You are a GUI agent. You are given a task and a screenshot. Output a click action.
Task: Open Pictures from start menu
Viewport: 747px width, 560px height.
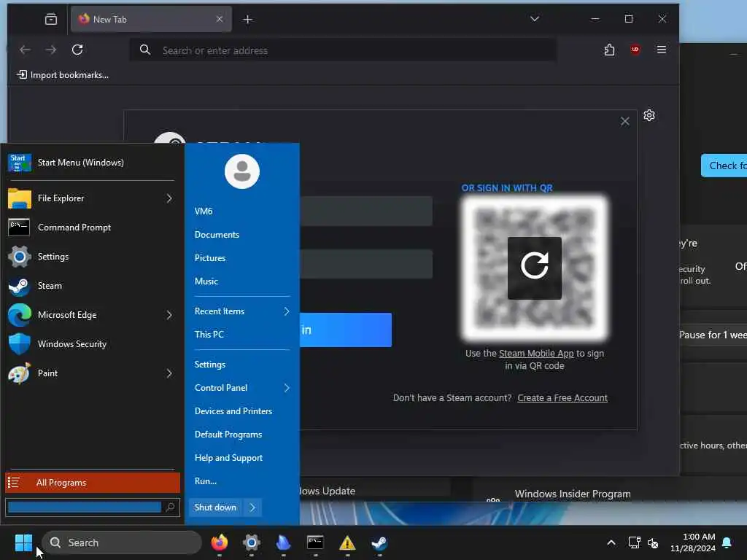pyautogui.click(x=210, y=257)
